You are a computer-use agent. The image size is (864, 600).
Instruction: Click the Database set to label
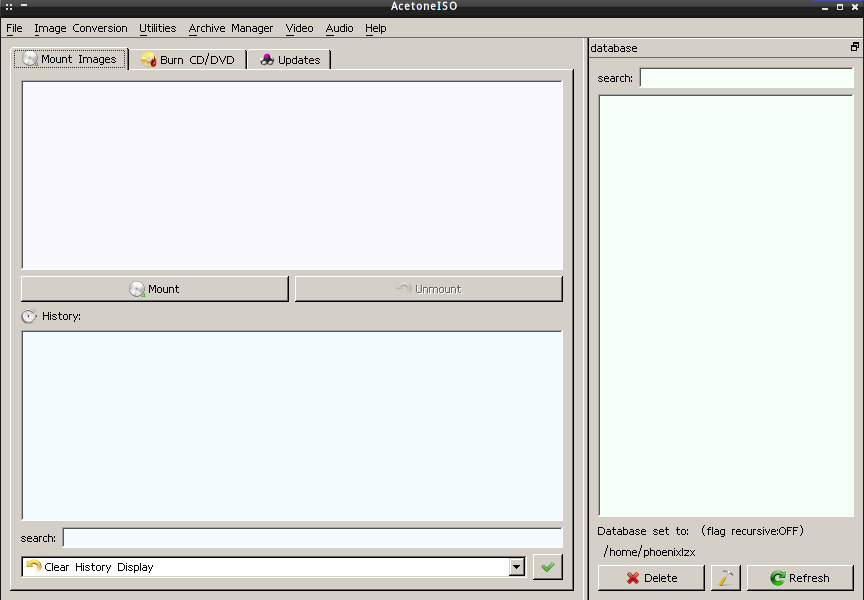pyautogui.click(x=643, y=531)
